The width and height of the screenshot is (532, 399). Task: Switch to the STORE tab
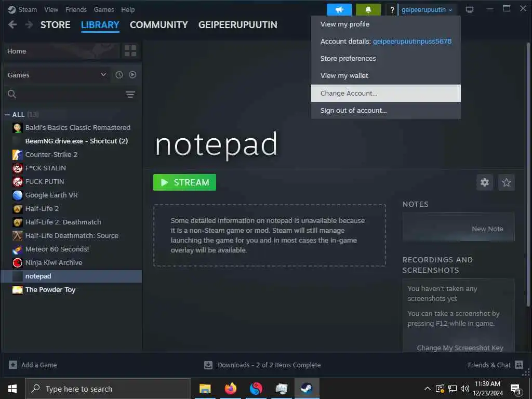(55, 25)
